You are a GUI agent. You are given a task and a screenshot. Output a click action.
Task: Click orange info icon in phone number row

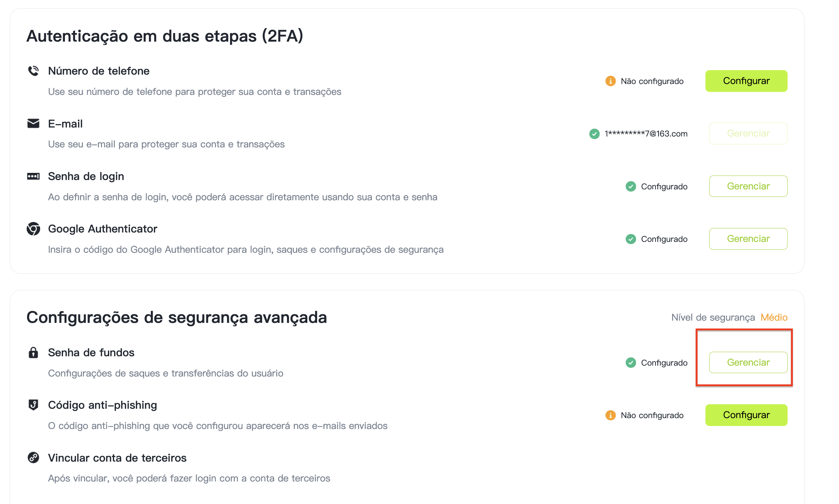[610, 81]
